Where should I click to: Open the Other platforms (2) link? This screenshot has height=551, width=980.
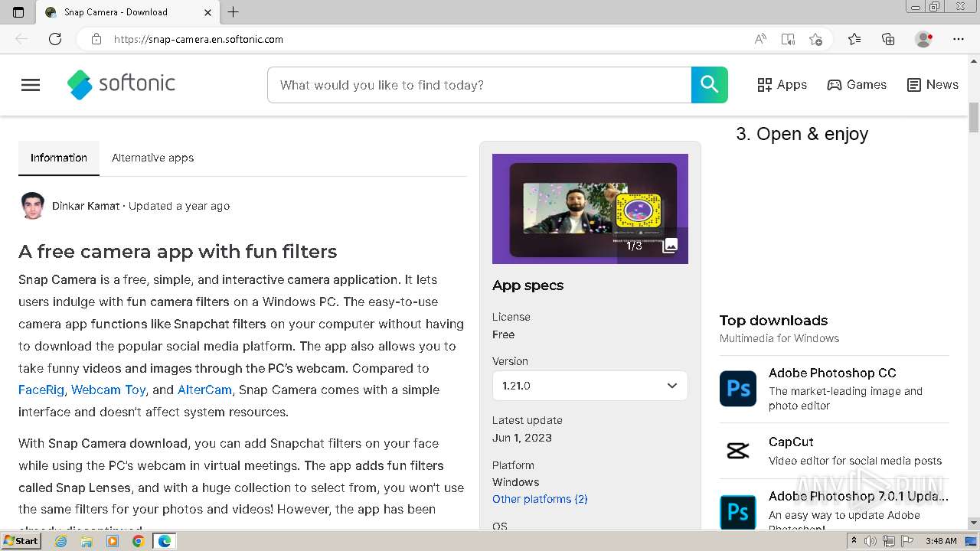[x=540, y=499]
